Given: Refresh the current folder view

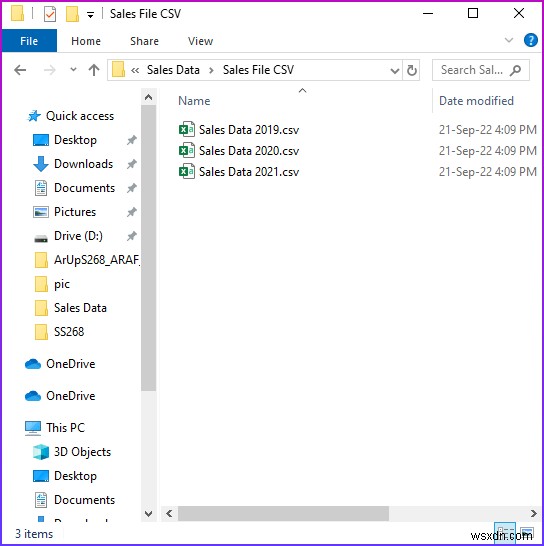Looking at the screenshot, I should (x=412, y=70).
